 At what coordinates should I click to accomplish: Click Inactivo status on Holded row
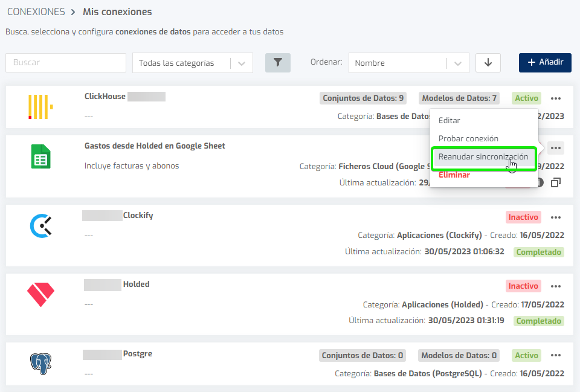523,286
